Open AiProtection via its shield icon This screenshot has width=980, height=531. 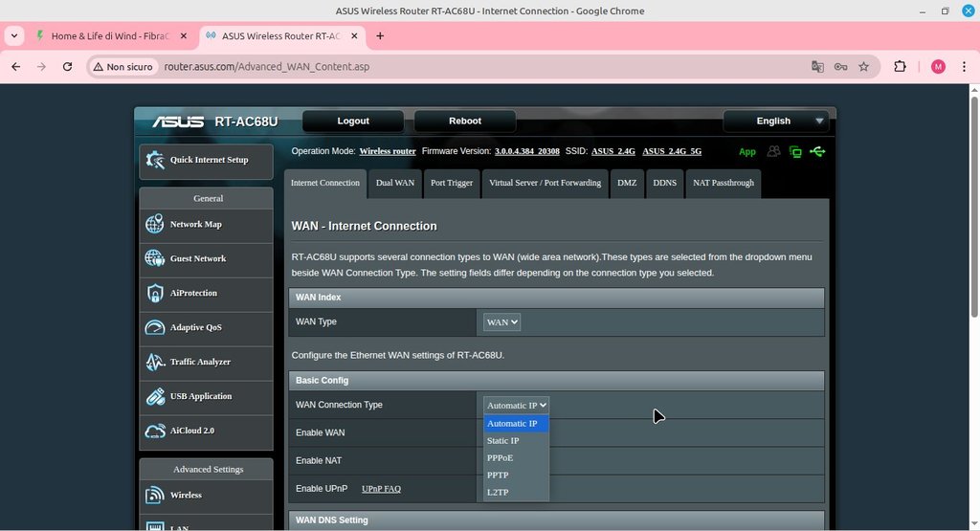(154, 293)
